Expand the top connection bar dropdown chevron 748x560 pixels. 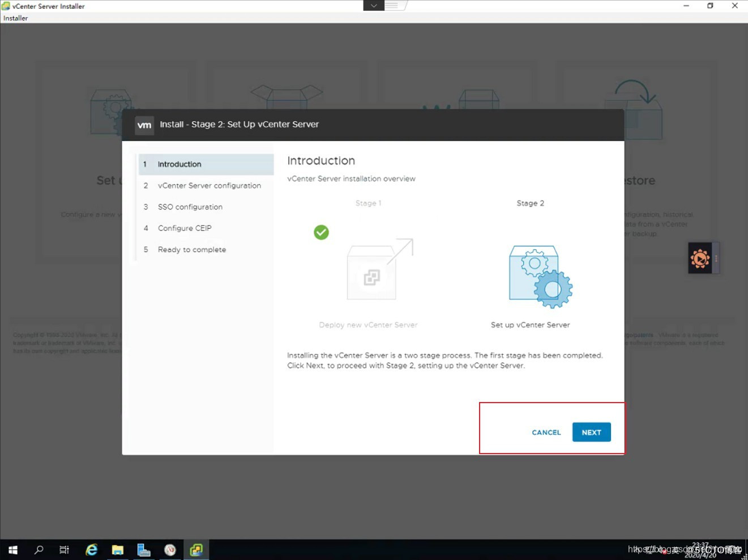(374, 6)
